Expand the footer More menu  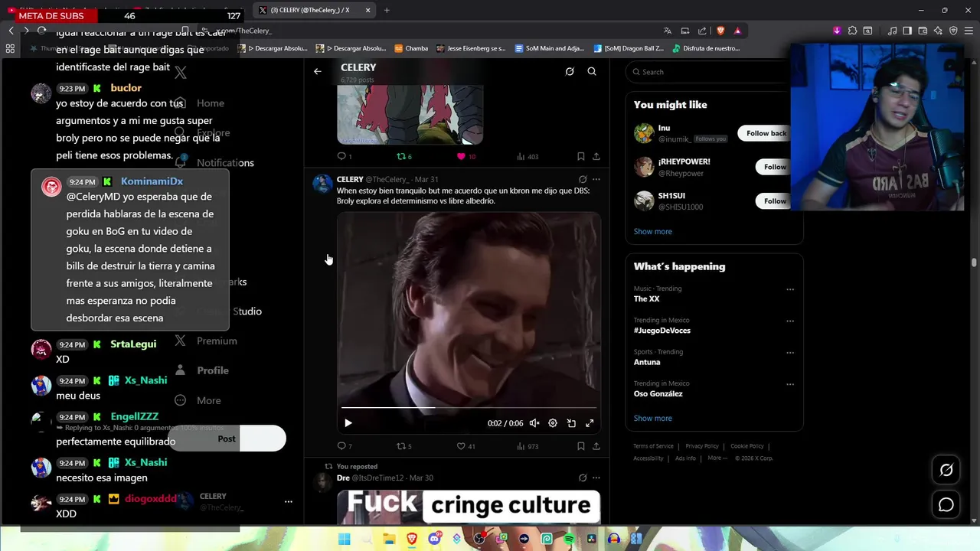pyautogui.click(x=717, y=458)
